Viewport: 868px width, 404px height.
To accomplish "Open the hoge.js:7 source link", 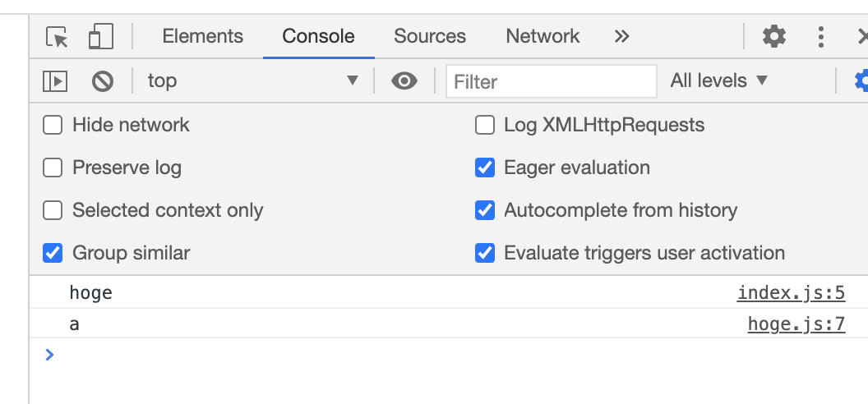I will [796, 324].
